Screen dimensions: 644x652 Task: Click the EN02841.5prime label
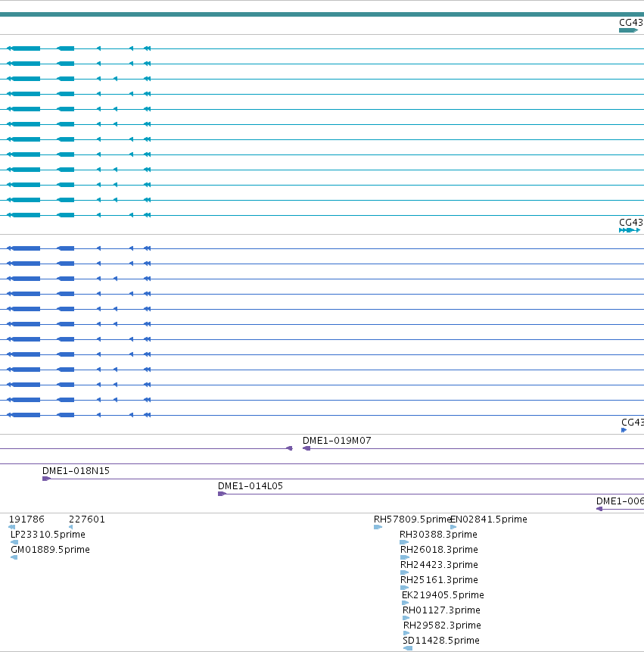(489, 519)
